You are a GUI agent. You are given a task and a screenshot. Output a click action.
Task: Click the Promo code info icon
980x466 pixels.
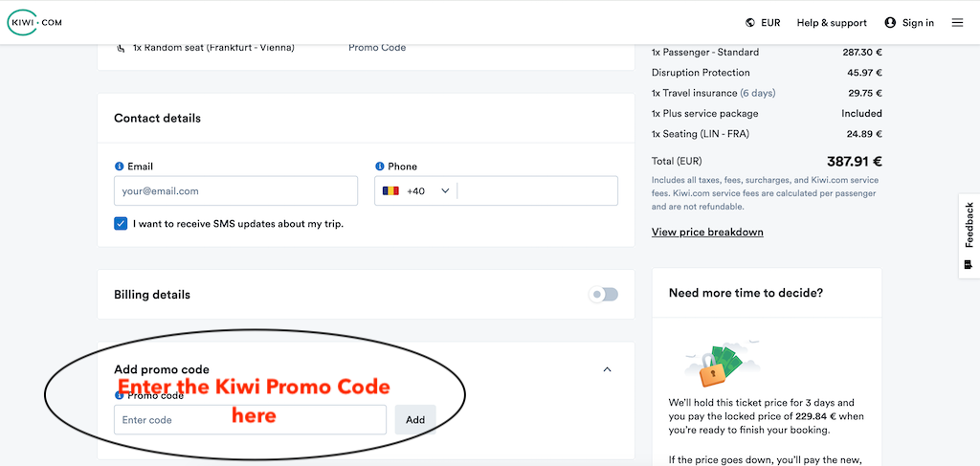pyautogui.click(x=119, y=395)
